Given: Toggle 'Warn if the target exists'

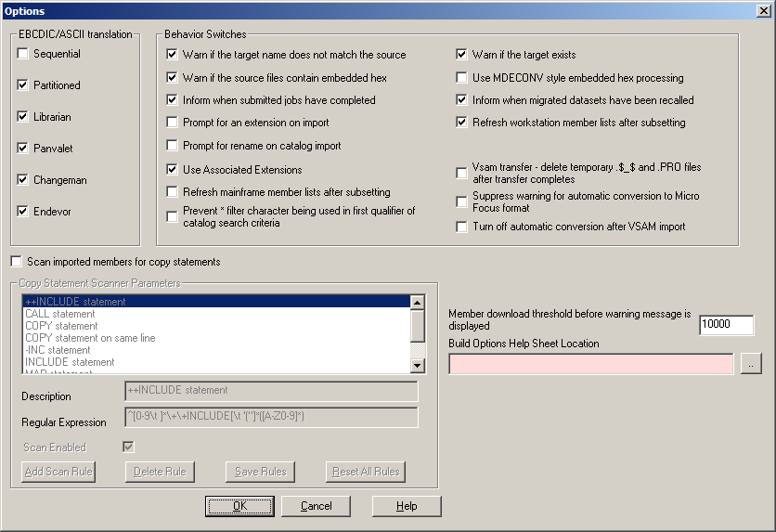Looking at the screenshot, I should click(x=461, y=55).
